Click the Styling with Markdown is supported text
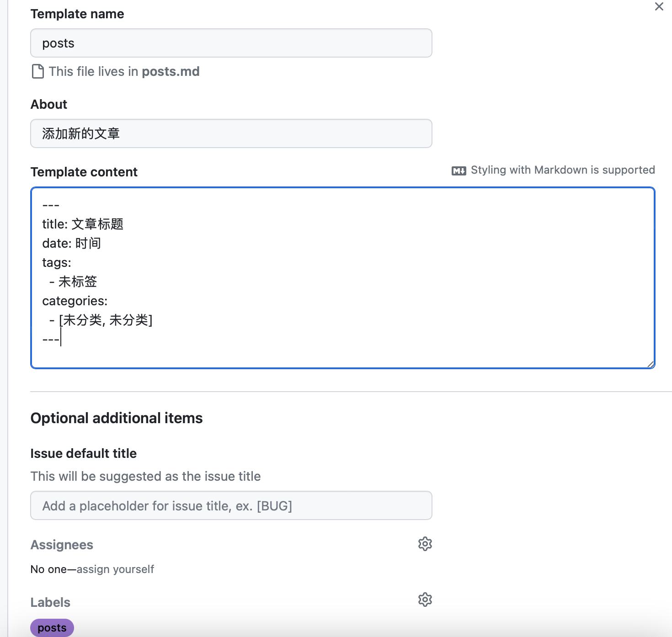This screenshot has width=672, height=637. (563, 170)
